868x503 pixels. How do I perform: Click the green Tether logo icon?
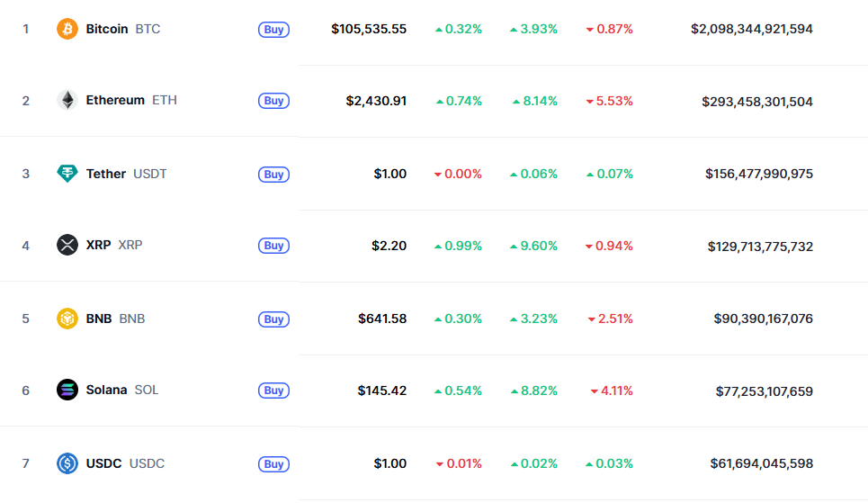click(x=67, y=174)
